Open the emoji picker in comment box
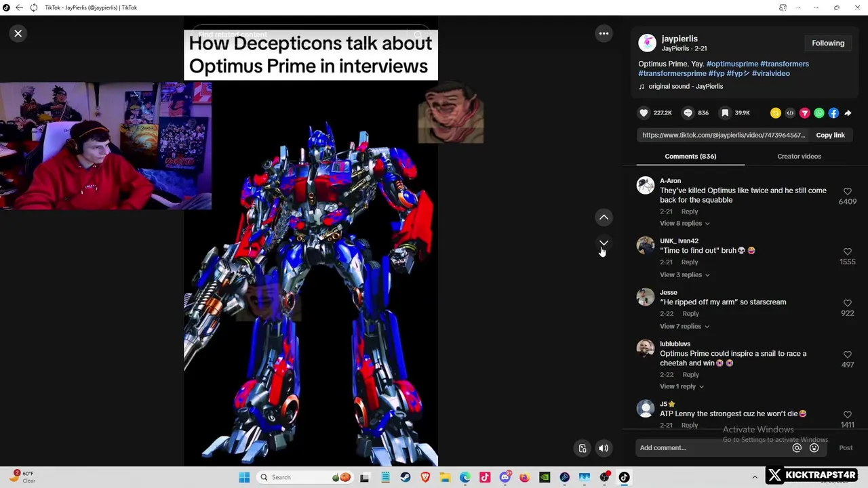 [x=814, y=447]
